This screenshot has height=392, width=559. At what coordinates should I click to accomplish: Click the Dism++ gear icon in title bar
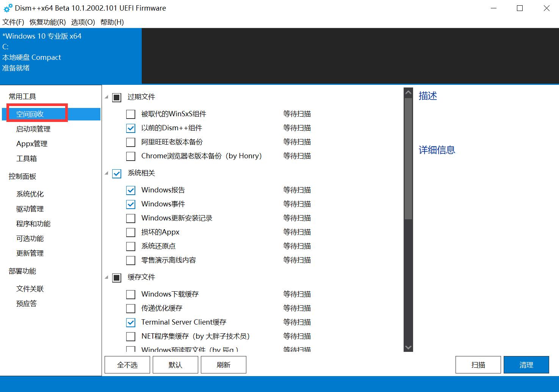click(8, 8)
